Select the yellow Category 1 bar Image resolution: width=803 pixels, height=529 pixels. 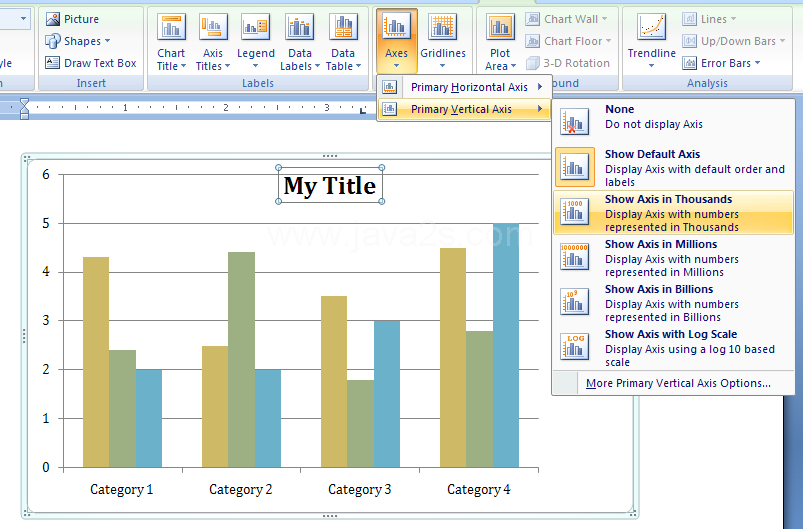[96, 362]
